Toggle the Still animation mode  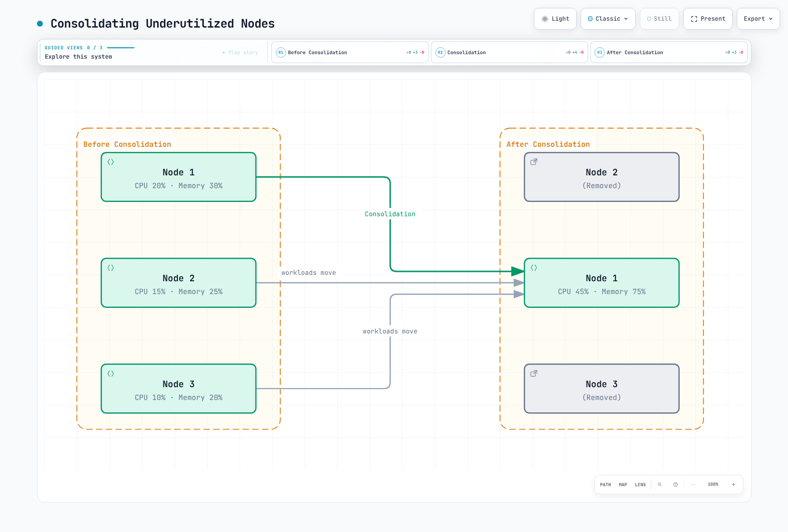(x=659, y=19)
